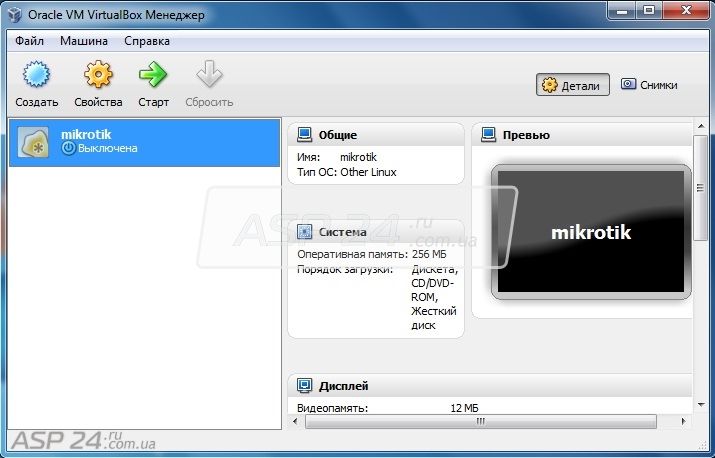Click the 12 МБ video memory value

tap(464, 408)
